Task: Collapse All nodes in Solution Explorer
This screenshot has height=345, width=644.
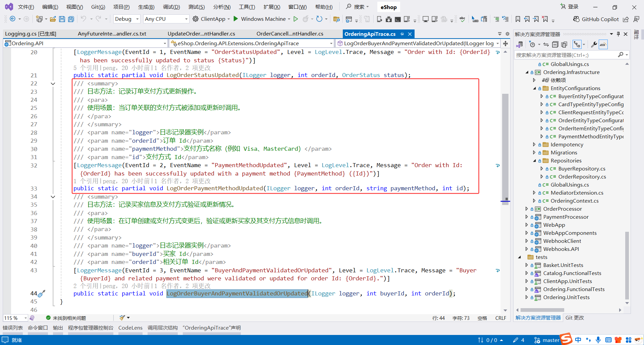Action: [555, 45]
